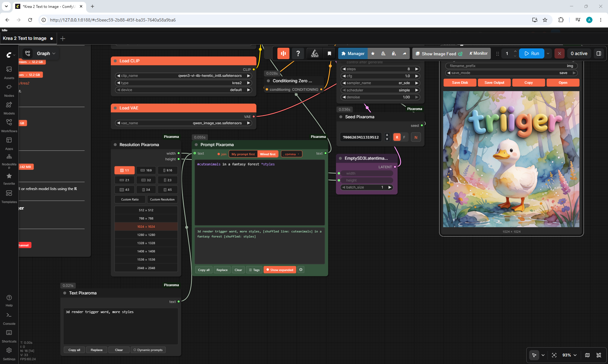Open the vae_name model selector
The height and width of the screenshot is (364, 608).
tap(184, 123)
